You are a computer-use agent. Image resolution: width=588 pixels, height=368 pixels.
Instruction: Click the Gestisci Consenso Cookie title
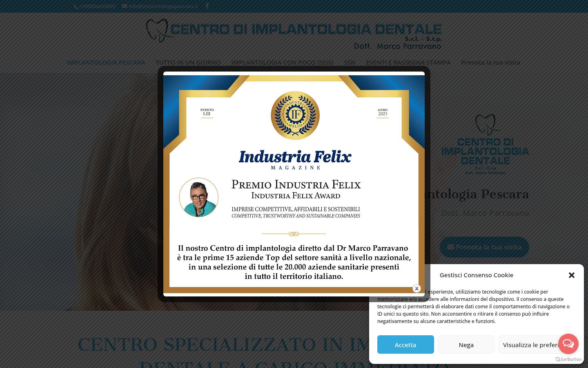click(x=476, y=275)
